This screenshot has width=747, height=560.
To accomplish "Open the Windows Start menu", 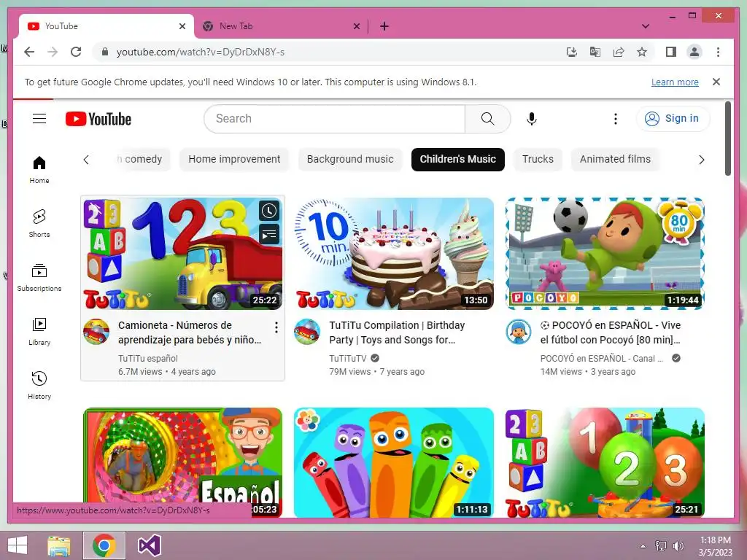I will coord(18,545).
